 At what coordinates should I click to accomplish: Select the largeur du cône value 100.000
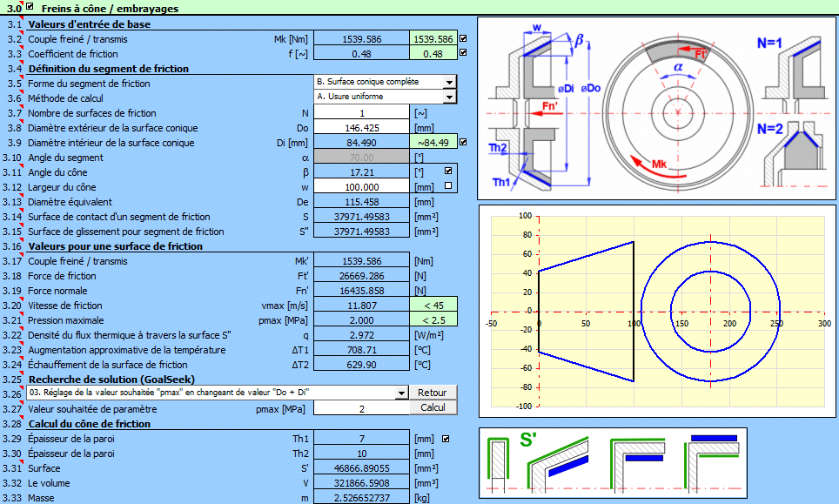361,186
